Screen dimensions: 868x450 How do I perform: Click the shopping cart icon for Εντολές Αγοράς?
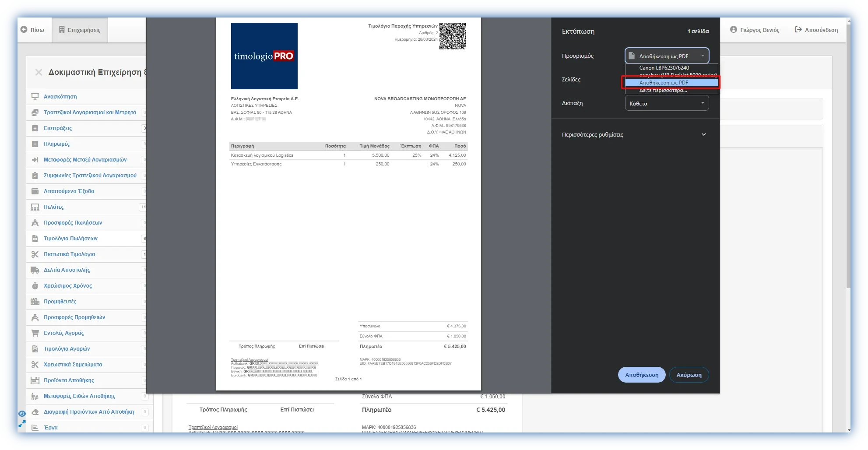[x=35, y=333]
